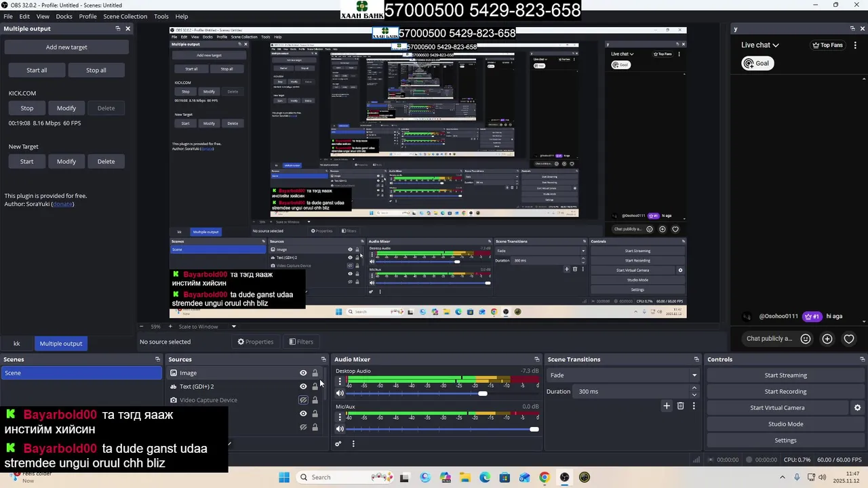This screenshot has width=868, height=488.
Task: Increase transition duration with up arrow
Action: coord(694,388)
